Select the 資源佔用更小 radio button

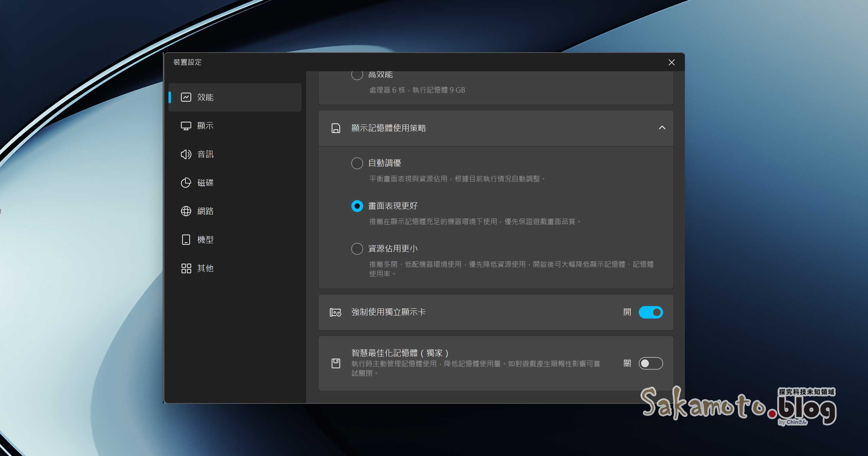click(x=357, y=249)
